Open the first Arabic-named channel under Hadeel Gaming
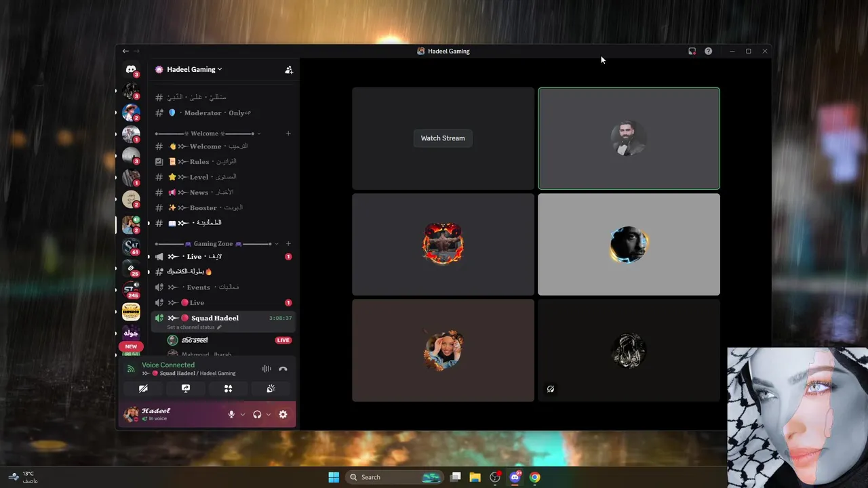868x488 pixels. (223, 98)
